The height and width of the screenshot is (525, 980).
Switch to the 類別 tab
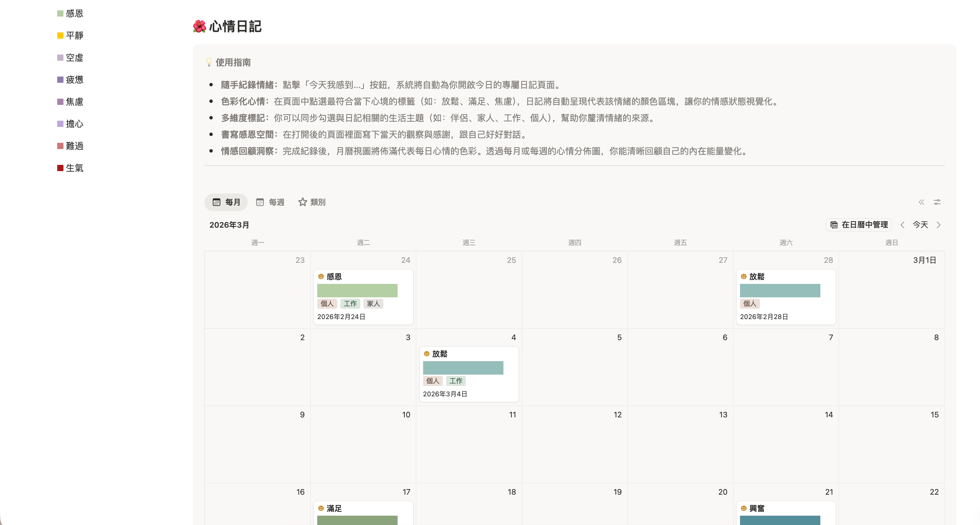coord(317,202)
